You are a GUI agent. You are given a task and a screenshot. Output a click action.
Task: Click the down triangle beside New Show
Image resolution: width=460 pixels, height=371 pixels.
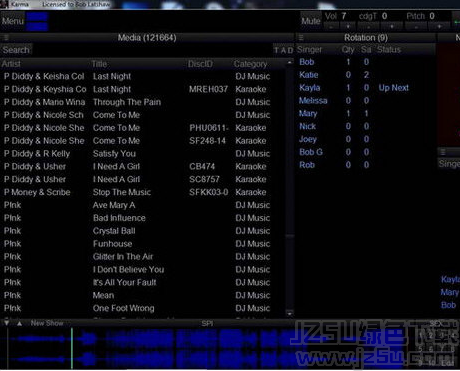(6, 323)
